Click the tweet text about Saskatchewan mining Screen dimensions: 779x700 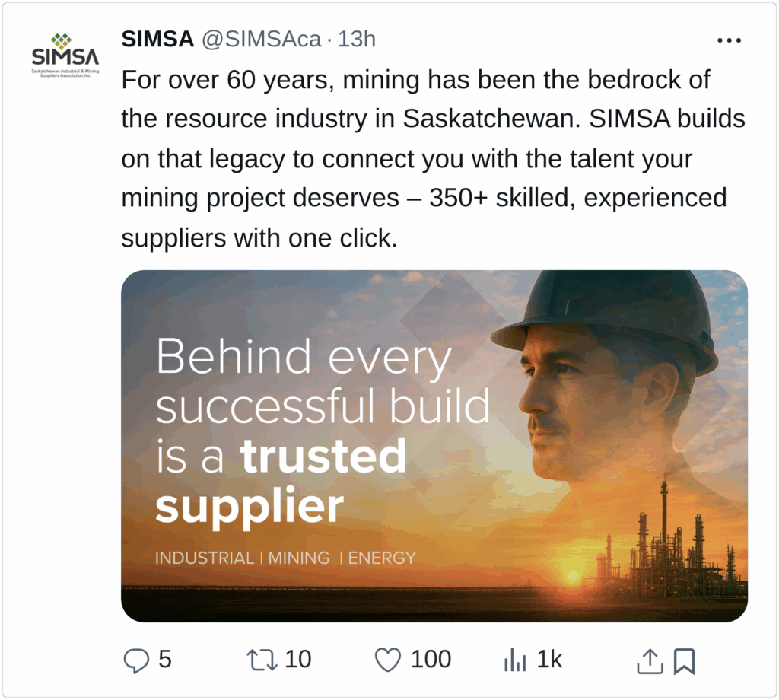[x=426, y=158]
